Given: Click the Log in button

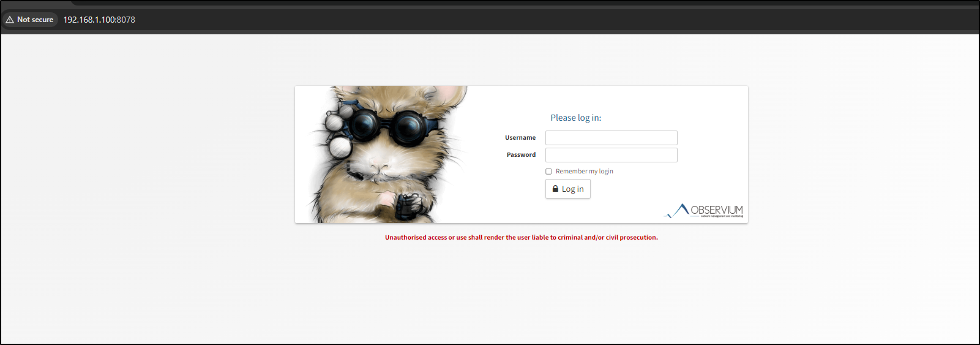Looking at the screenshot, I should [568, 189].
